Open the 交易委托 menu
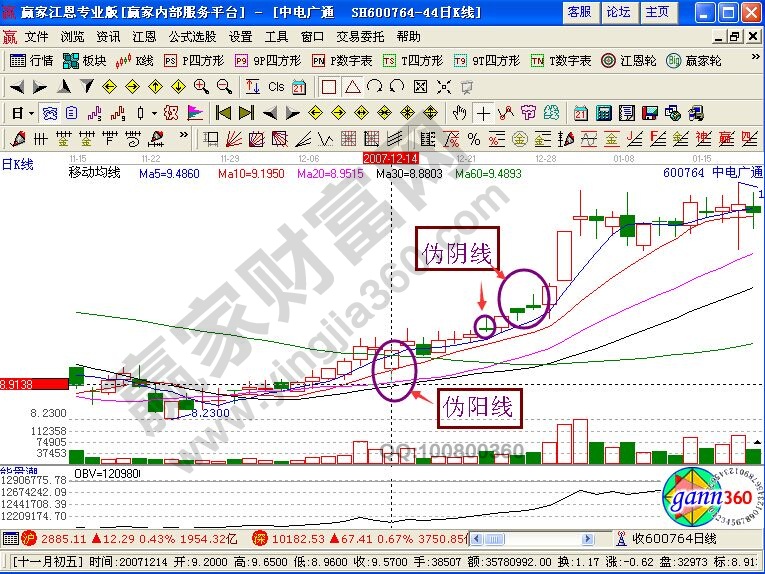Viewport: 765px width, 574px height. [x=360, y=37]
